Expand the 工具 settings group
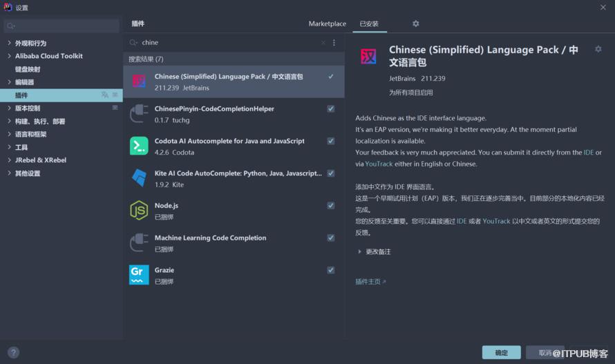Screen dimensions: 615x364 pyautogui.click(x=9, y=146)
